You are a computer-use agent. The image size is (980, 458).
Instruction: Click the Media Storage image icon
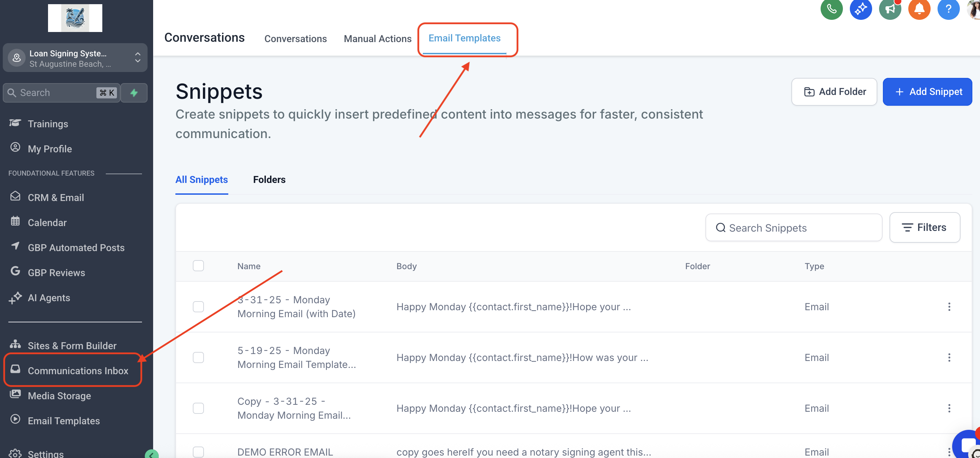point(15,394)
